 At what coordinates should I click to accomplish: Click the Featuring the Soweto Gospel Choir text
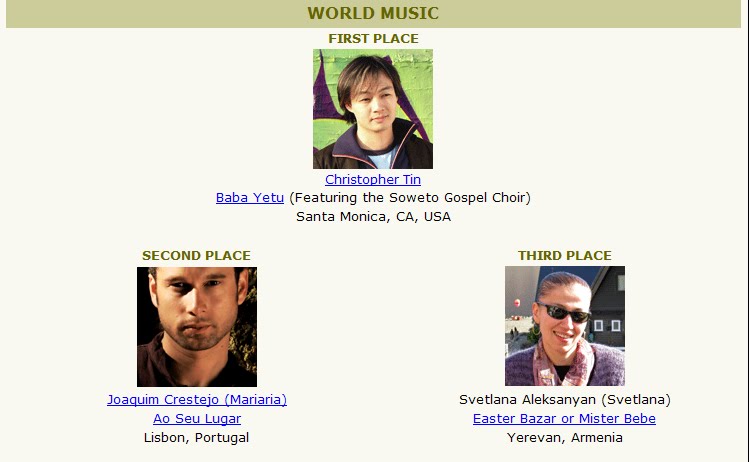tap(410, 198)
